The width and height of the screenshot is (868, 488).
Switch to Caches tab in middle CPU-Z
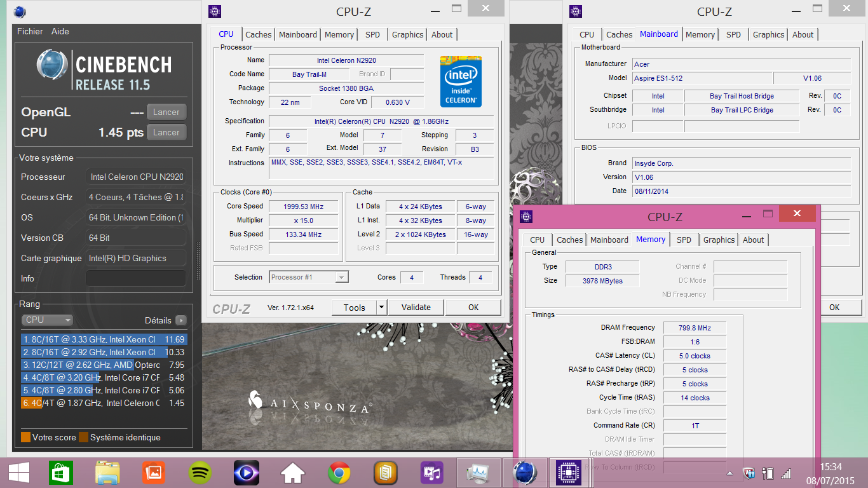(258, 35)
